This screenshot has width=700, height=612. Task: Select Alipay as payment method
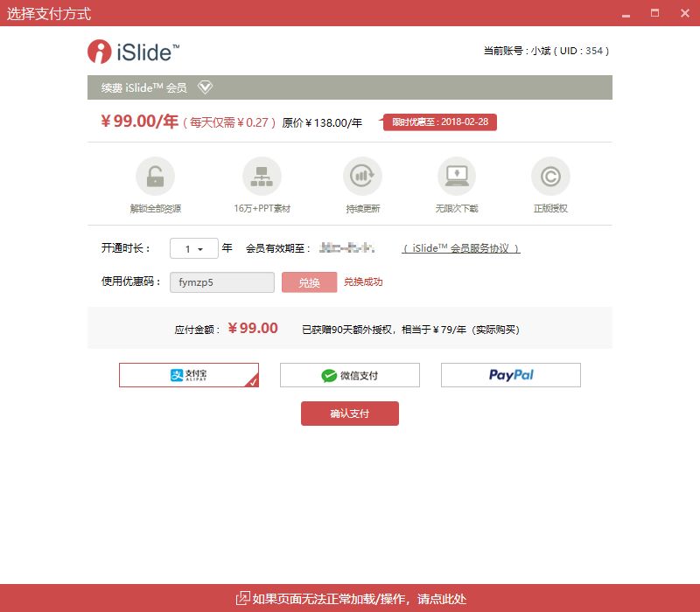(189, 375)
